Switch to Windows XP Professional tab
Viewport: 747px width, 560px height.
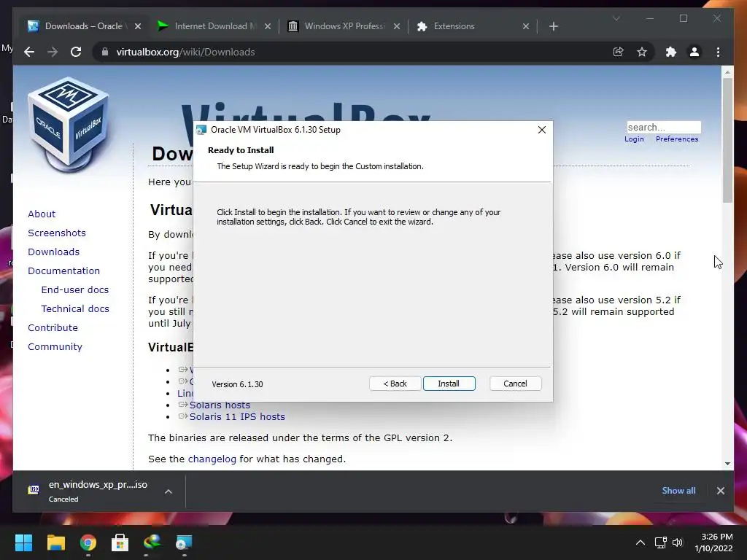click(x=344, y=26)
